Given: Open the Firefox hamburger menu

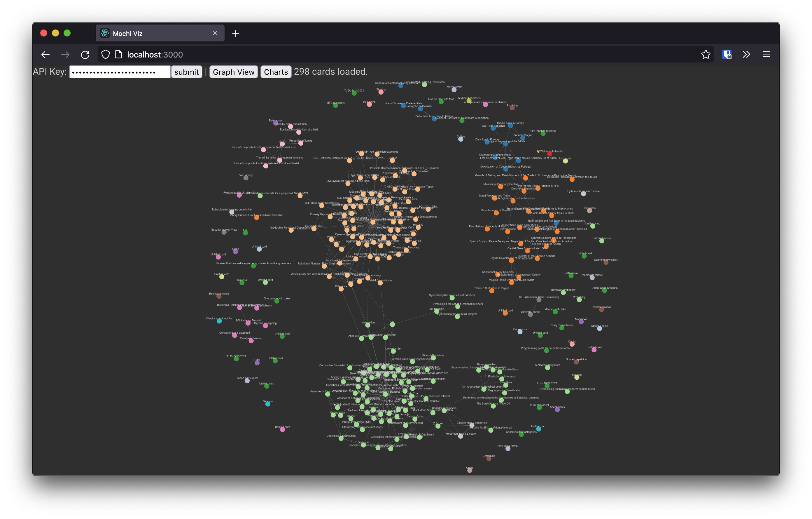Looking at the screenshot, I should [766, 55].
